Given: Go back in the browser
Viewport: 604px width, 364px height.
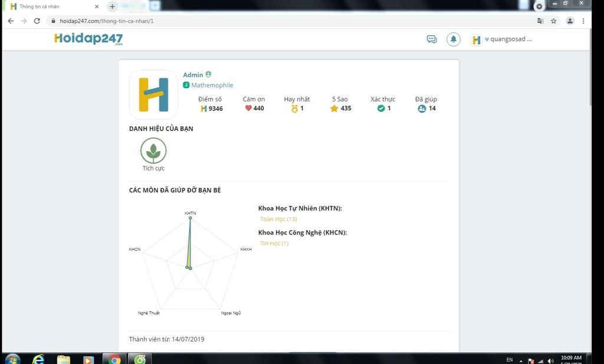Looking at the screenshot, I should click(11, 21).
